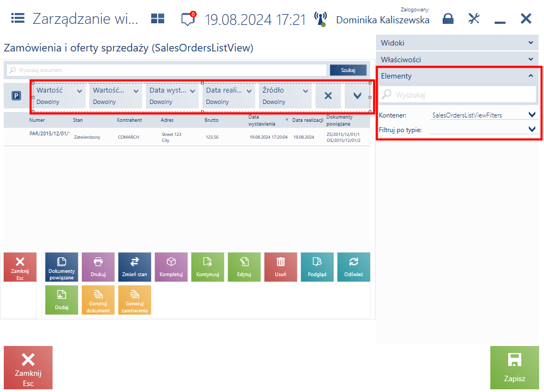The width and height of the screenshot is (544, 392).
Task: Open the hamburger main menu icon
Action: (x=18, y=18)
